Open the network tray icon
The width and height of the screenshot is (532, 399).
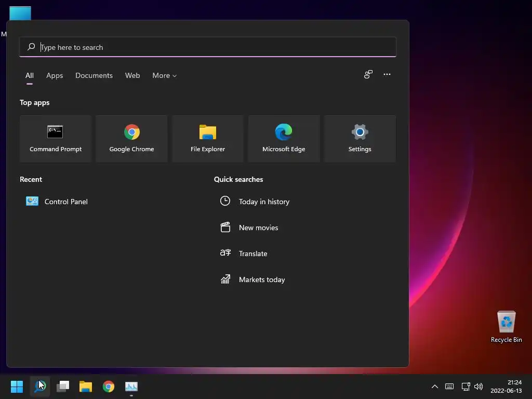coord(465,387)
